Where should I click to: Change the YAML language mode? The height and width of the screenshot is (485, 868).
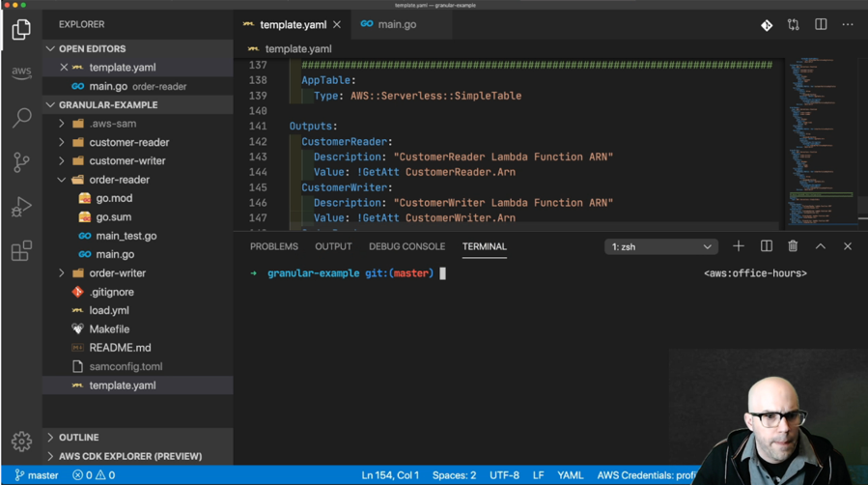tap(570, 475)
